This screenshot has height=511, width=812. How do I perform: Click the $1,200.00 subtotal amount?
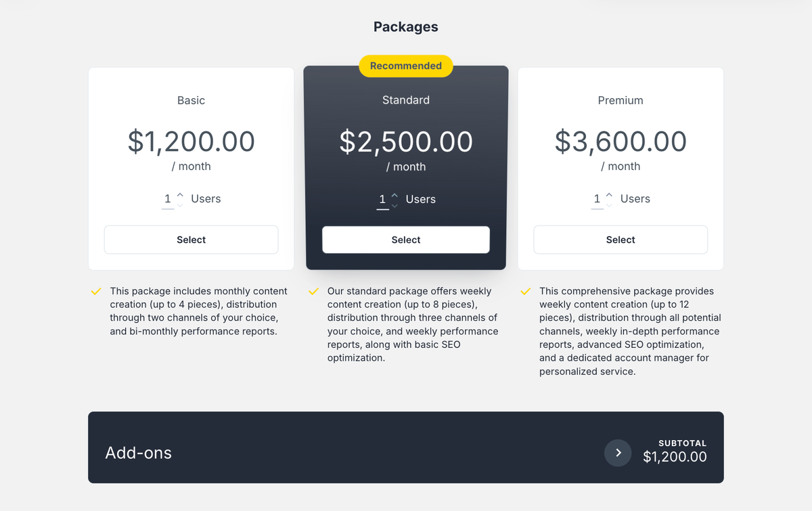tap(675, 457)
